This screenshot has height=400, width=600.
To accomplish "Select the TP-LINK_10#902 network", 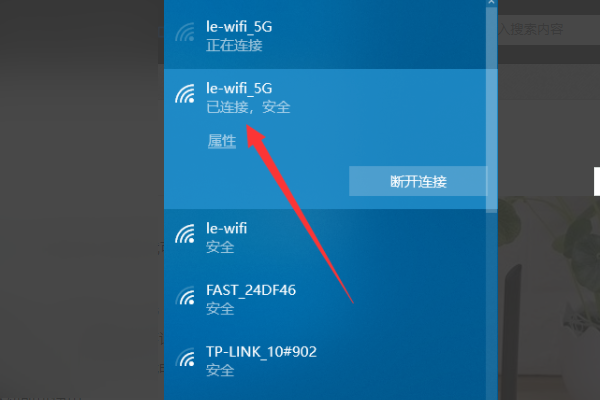I will pos(325,361).
